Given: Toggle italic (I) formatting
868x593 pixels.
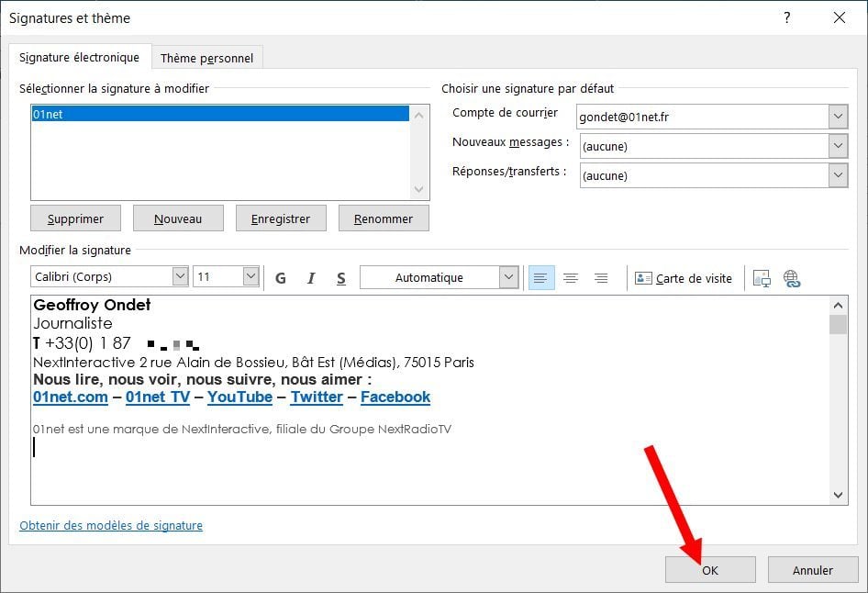Looking at the screenshot, I should [x=311, y=278].
